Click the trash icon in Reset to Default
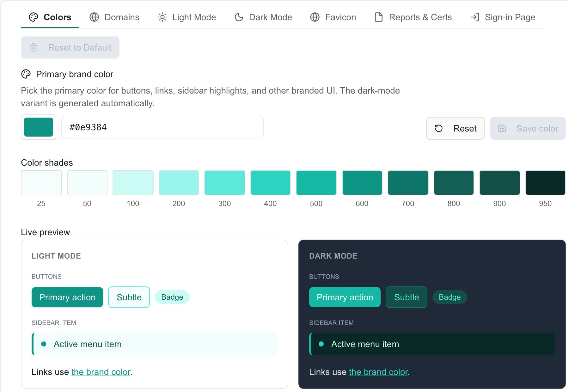The image size is (569, 392). pyautogui.click(x=34, y=47)
